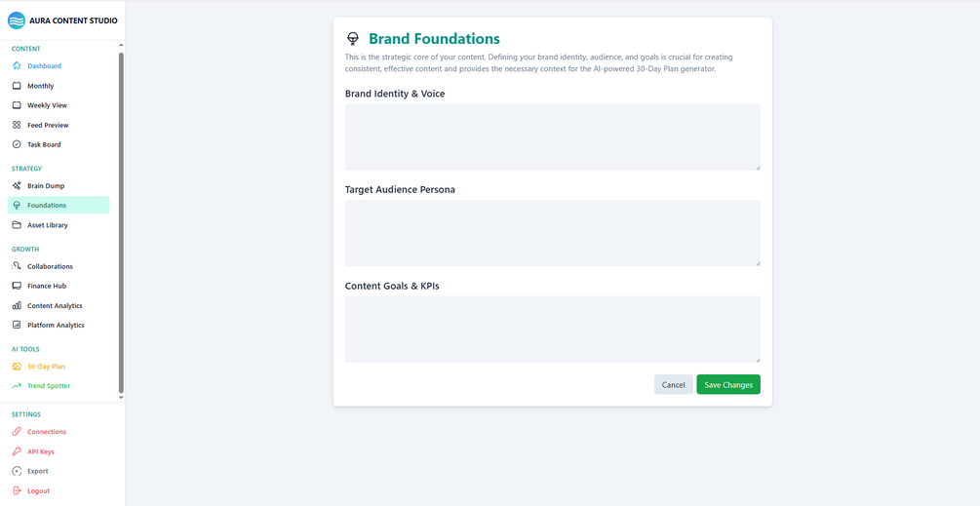Image resolution: width=980 pixels, height=506 pixels.
Task: Focus the Brand Identity & Voice text area
Action: pos(552,137)
